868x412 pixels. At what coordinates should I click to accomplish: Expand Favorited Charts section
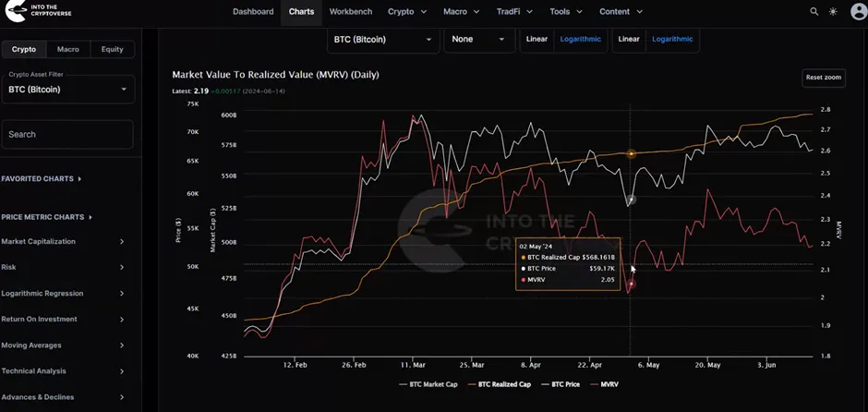[42, 179]
